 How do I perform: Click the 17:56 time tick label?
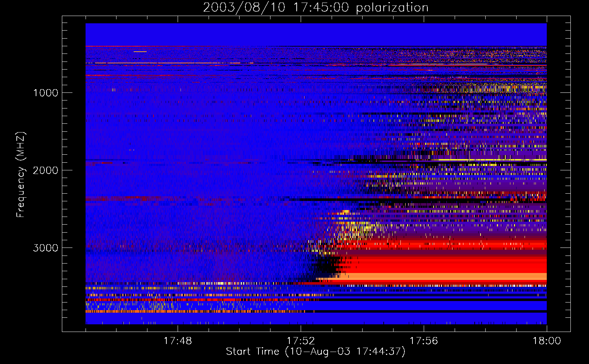pyautogui.click(x=424, y=341)
